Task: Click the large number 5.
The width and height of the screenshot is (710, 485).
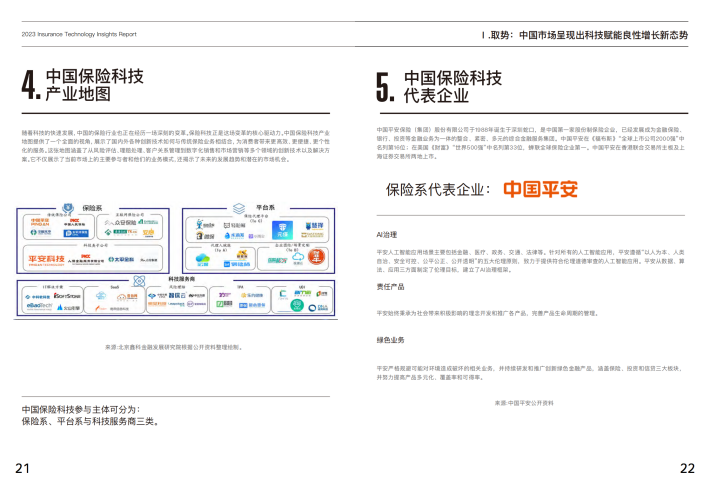Action: 385,86
